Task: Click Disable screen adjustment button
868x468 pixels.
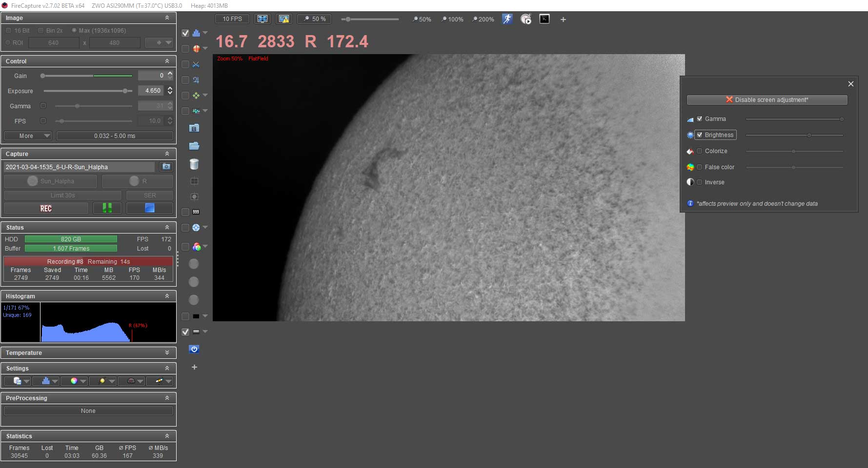Action: [767, 100]
